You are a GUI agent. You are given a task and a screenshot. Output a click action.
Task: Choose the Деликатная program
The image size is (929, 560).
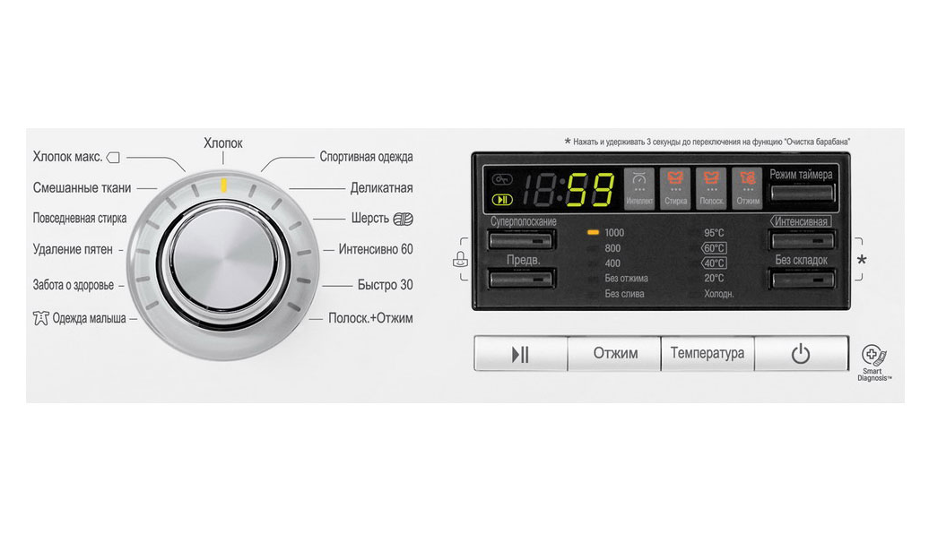(x=382, y=187)
